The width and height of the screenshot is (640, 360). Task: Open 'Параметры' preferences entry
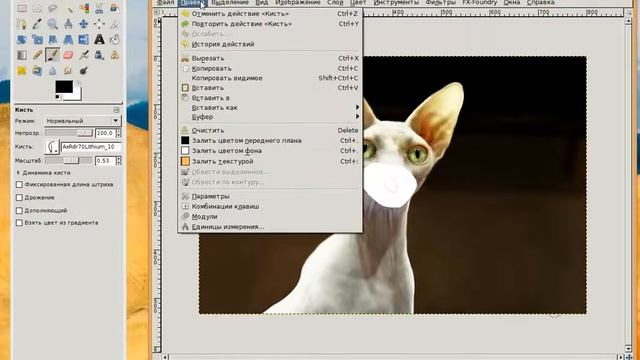point(270,196)
